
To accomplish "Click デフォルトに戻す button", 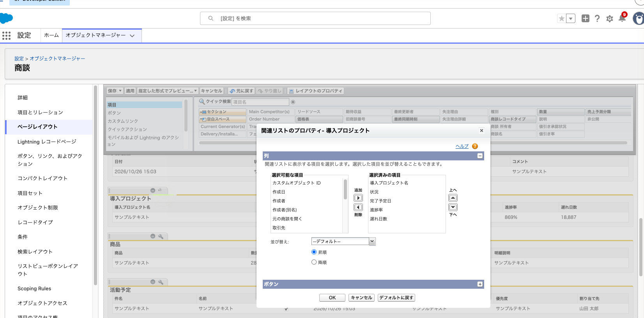I will click(x=396, y=298).
